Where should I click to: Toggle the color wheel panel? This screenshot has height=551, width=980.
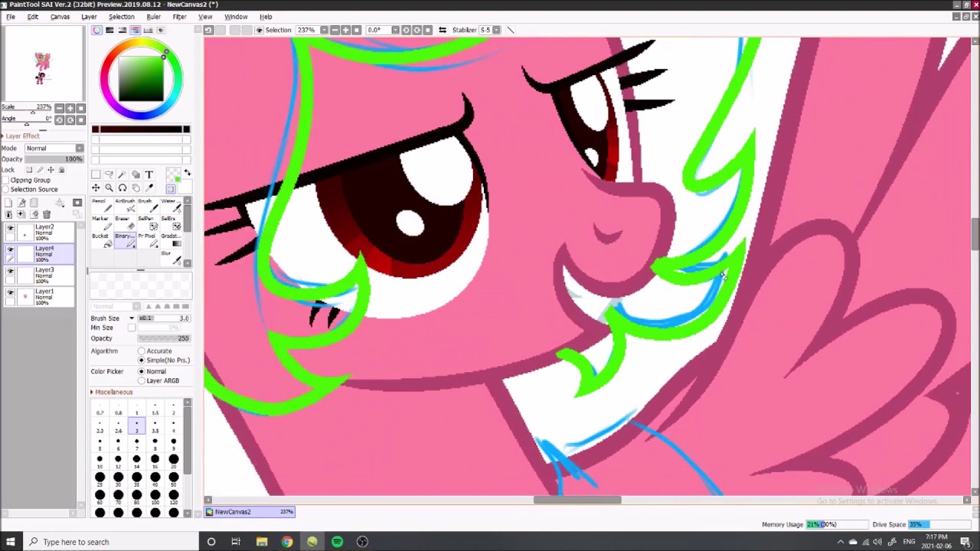click(x=96, y=30)
